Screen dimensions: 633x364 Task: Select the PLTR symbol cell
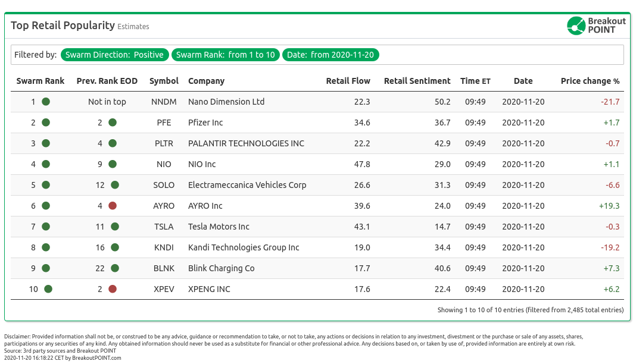(164, 143)
